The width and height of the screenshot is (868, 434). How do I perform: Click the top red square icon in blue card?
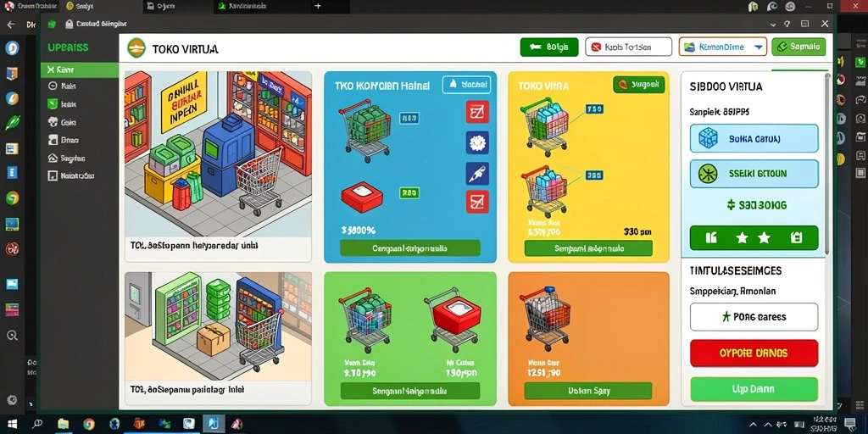tap(476, 112)
